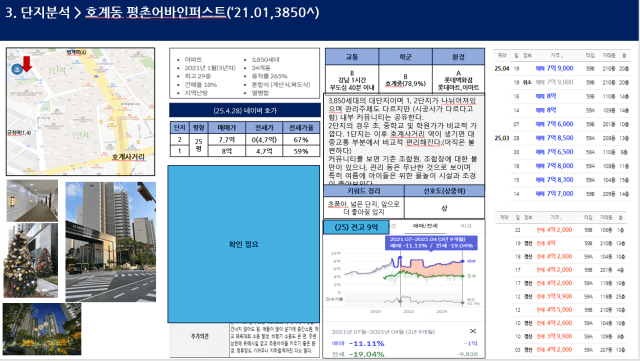Viewport: 640px width, 361px height.
Task: Open the Christmas tree photo
Action: tap(31, 260)
